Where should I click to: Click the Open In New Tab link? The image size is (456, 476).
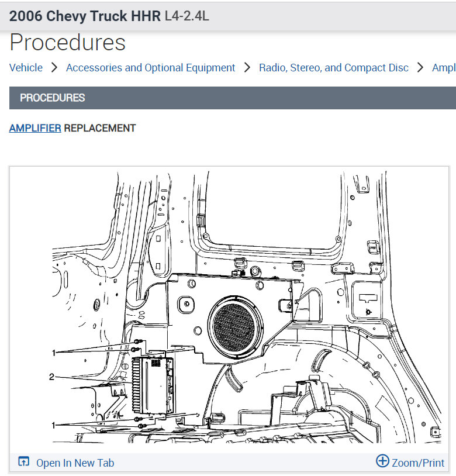(x=75, y=463)
